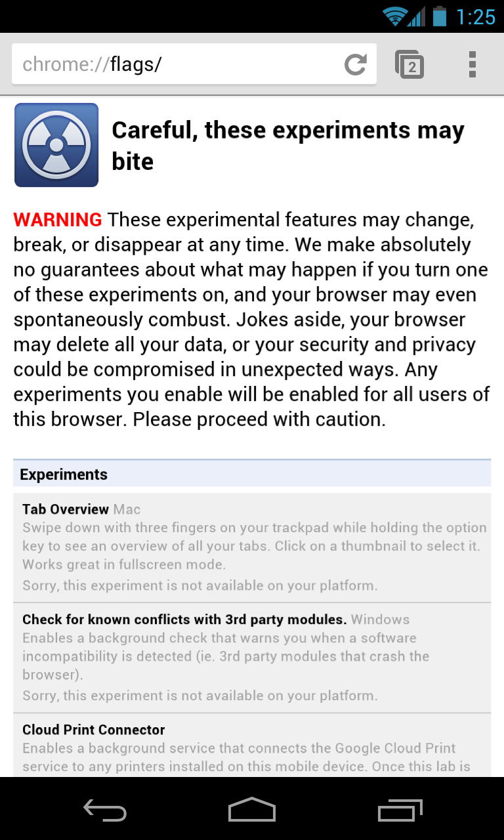Tap the chrome://flags/ address bar
This screenshot has height=840, width=504.
click(177, 64)
